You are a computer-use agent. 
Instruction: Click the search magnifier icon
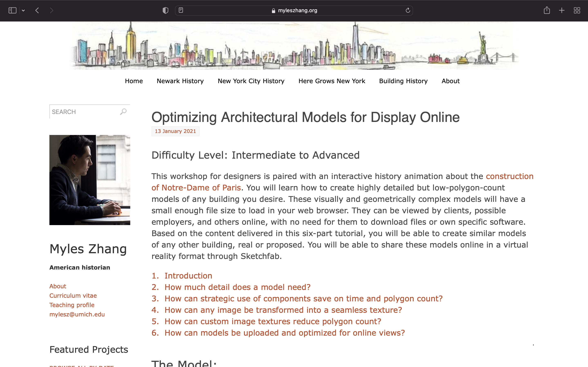(x=124, y=111)
